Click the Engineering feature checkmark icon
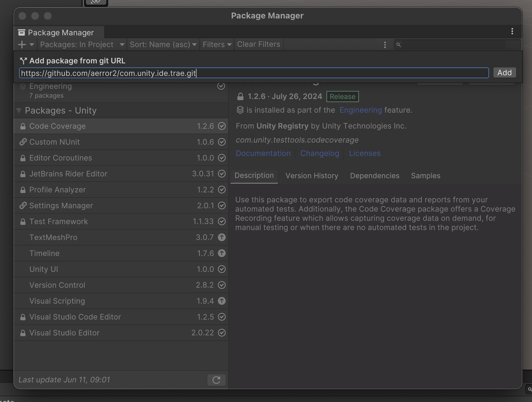This screenshot has width=532, height=402. coord(221,86)
